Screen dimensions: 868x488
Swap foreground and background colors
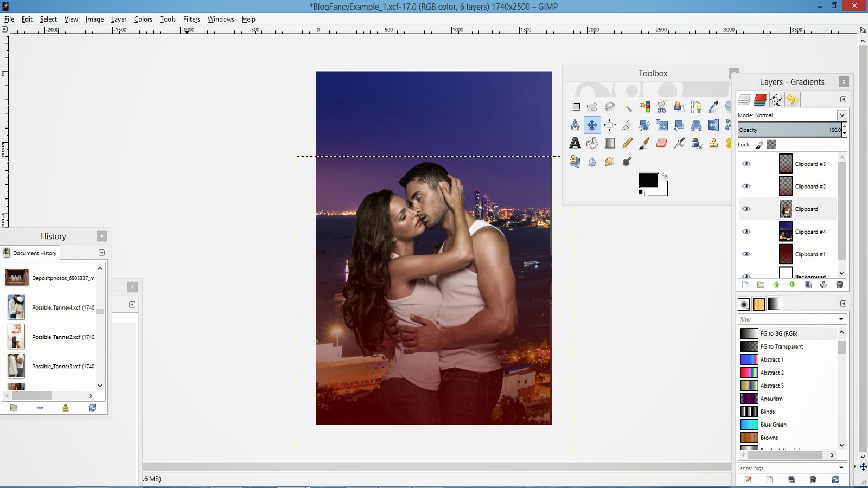tap(665, 176)
